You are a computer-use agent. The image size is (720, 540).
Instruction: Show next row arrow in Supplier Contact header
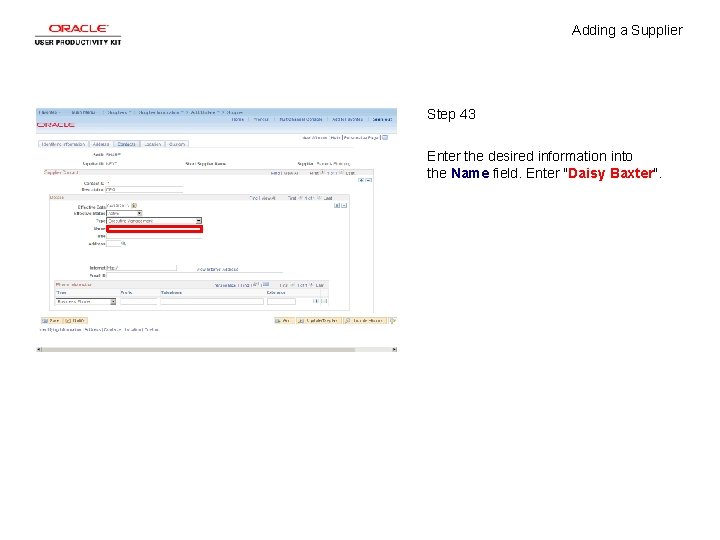tap(341, 173)
